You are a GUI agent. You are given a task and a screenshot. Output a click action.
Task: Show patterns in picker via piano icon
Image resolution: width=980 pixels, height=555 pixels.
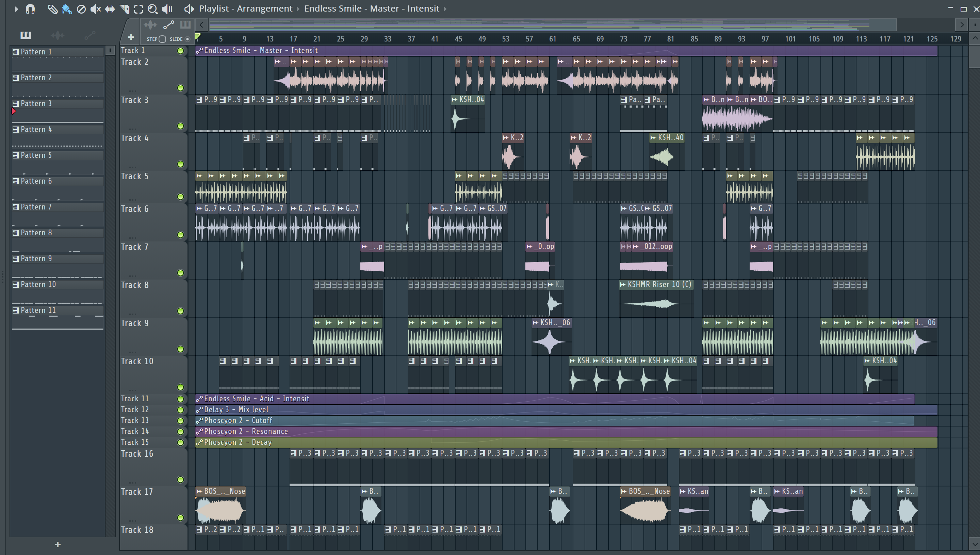pos(26,35)
